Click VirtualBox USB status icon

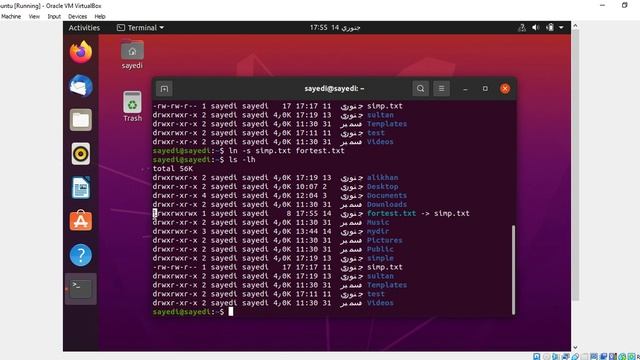click(575, 357)
